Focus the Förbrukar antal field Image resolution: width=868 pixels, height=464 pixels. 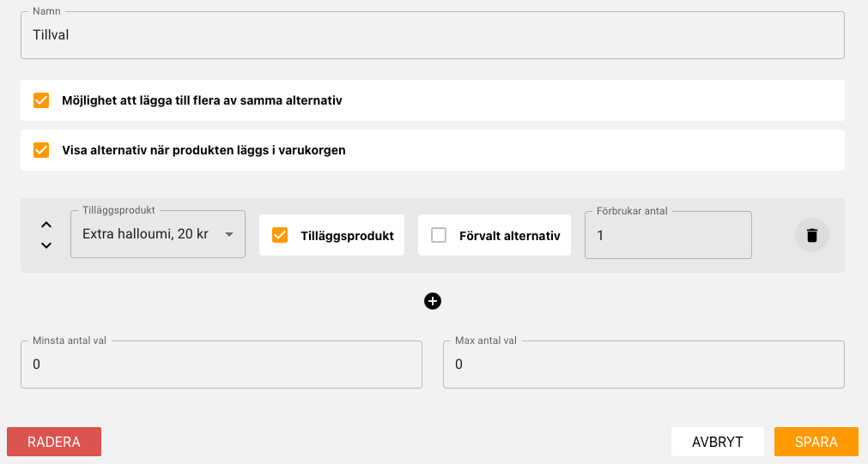pyautogui.click(x=668, y=235)
